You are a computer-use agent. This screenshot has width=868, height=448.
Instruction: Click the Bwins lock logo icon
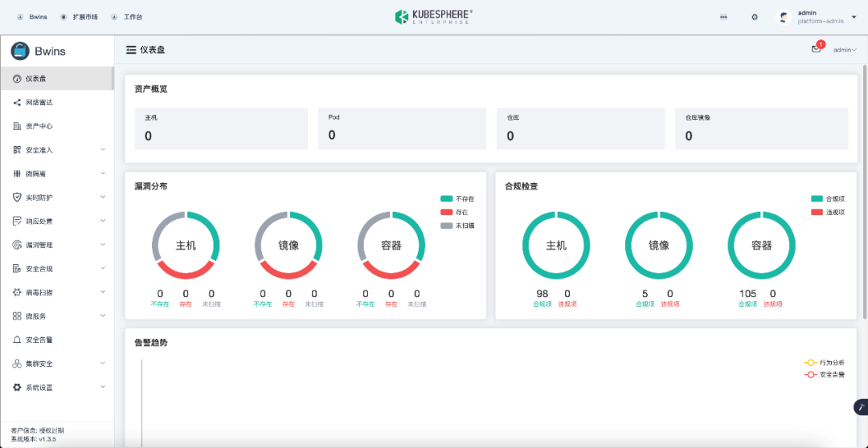[x=20, y=51]
